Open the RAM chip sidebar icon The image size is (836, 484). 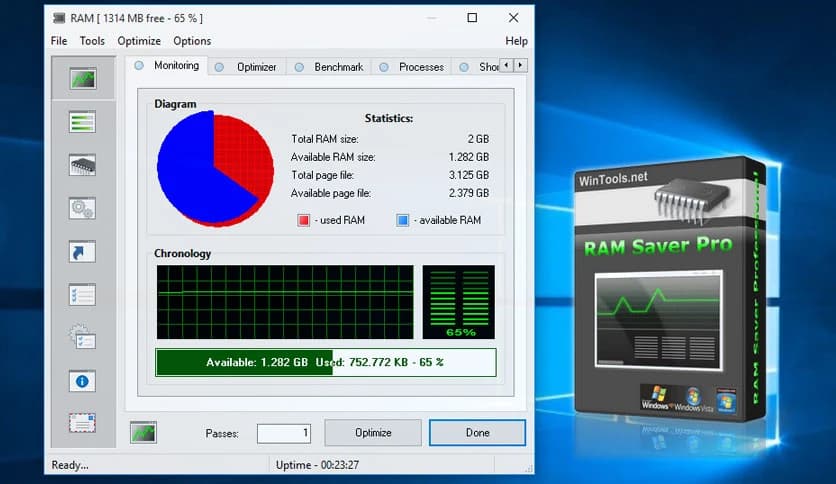(83, 165)
